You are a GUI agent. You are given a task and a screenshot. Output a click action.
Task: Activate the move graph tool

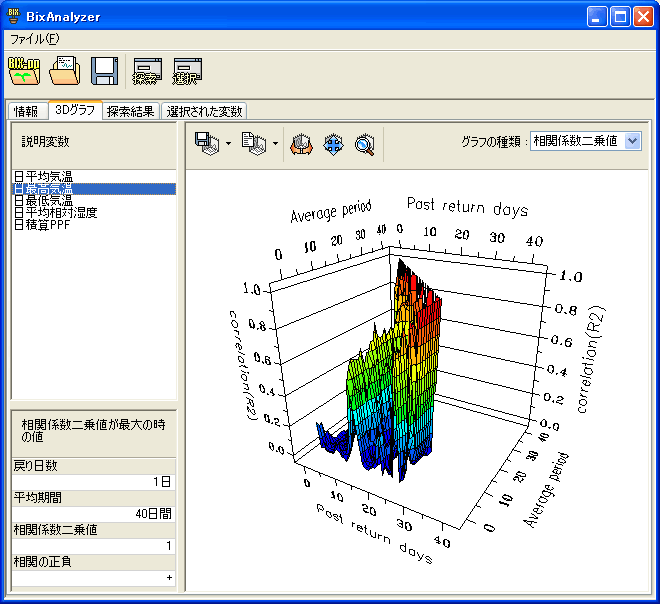point(334,144)
